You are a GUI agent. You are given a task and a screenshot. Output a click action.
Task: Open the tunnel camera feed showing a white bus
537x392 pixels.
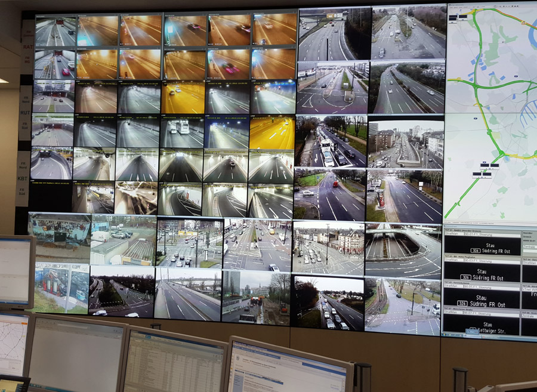[182, 132]
